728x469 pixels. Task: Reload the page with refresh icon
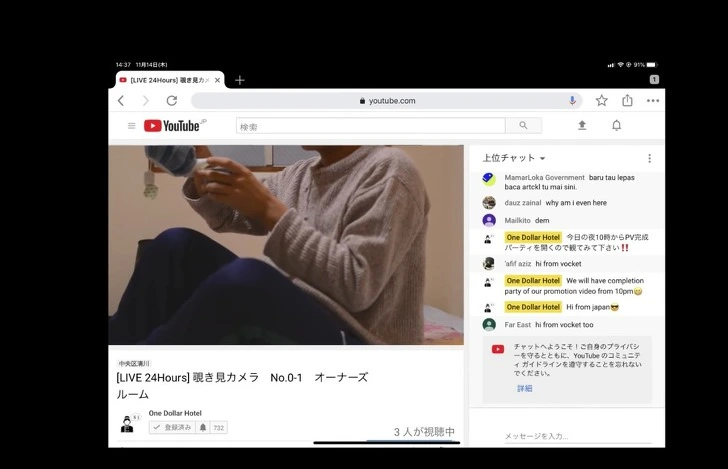[172, 101]
